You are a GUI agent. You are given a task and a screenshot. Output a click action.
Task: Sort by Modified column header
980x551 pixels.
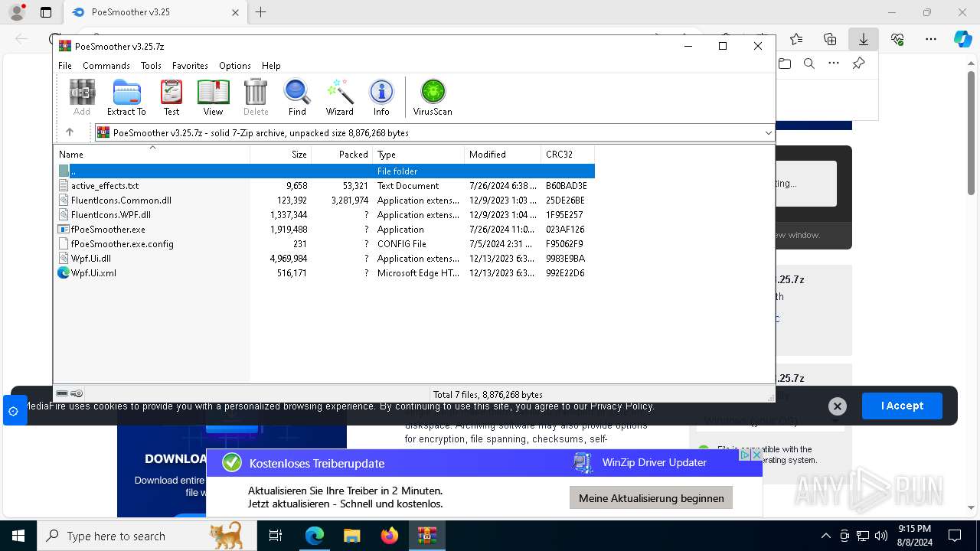pos(503,154)
